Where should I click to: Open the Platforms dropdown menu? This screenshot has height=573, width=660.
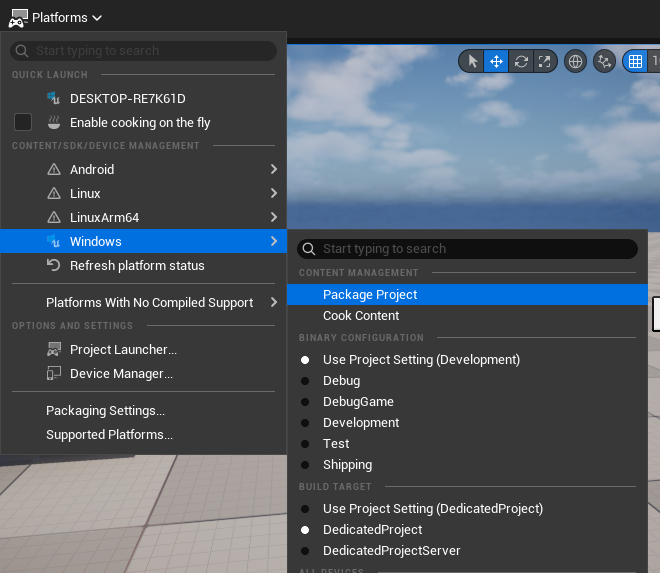tap(55, 18)
